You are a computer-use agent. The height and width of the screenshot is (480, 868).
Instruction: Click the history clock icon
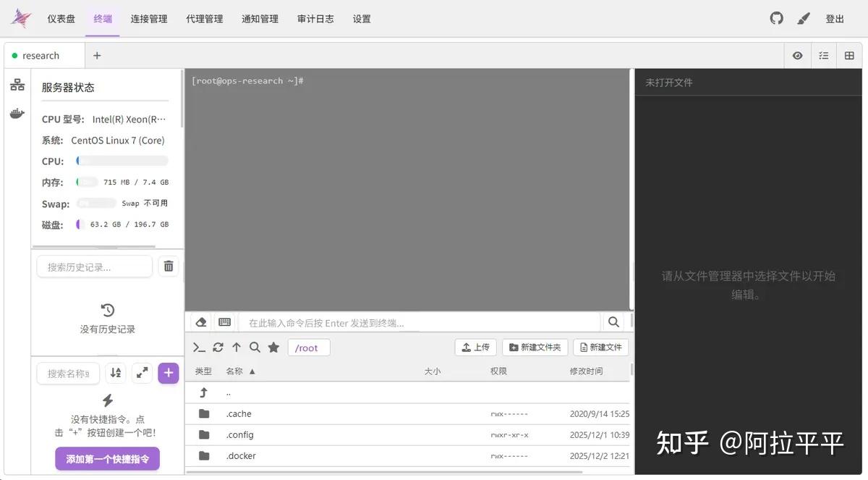pyautogui.click(x=108, y=310)
